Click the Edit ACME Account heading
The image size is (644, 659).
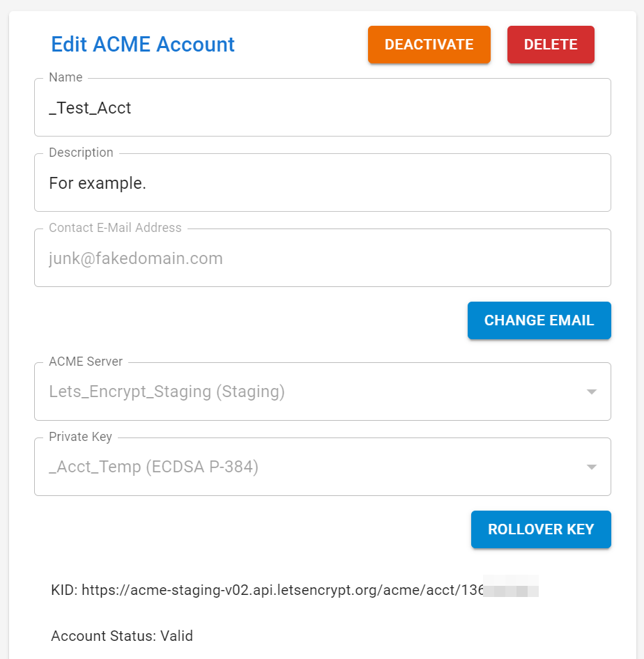coord(142,44)
